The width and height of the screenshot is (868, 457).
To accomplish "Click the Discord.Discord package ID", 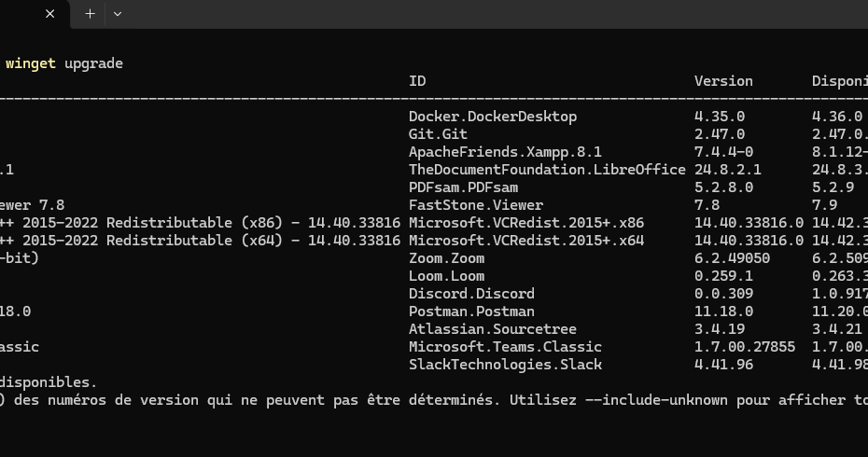I will click(471, 294).
